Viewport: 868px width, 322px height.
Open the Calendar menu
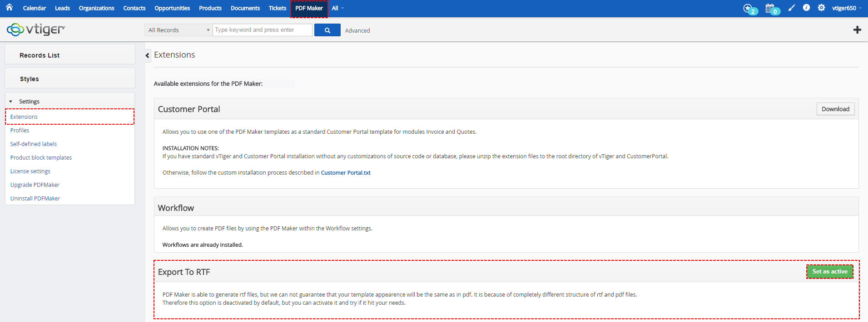[x=35, y=8]
